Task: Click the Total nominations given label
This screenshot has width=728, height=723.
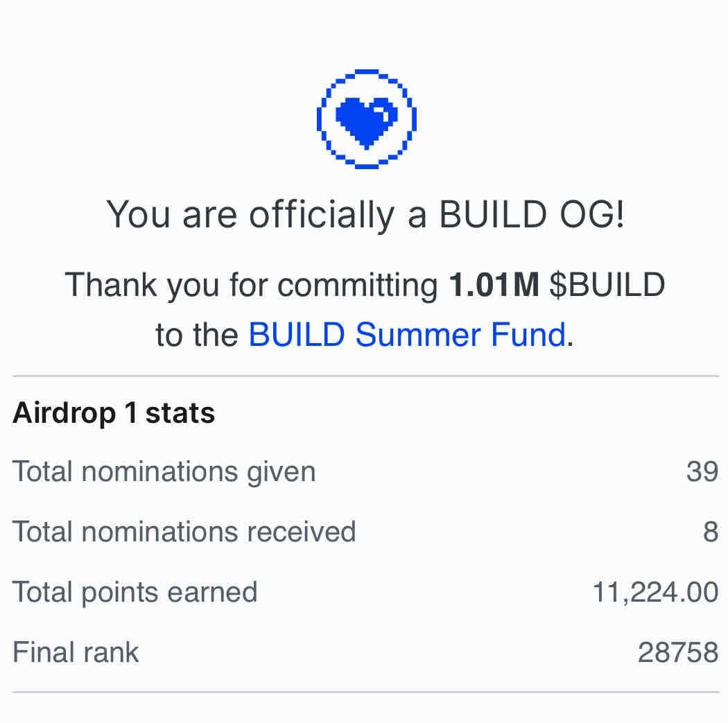Action: (x=164, y=472)
